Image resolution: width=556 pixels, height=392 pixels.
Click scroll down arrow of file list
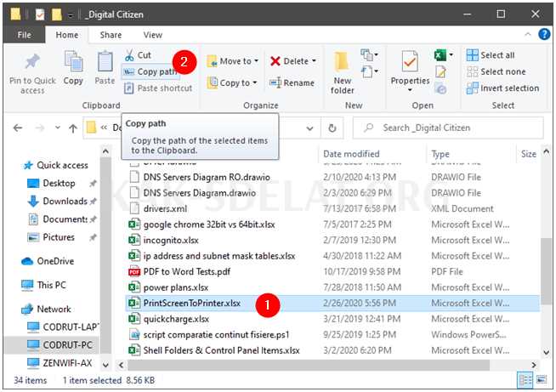[546, 352]
